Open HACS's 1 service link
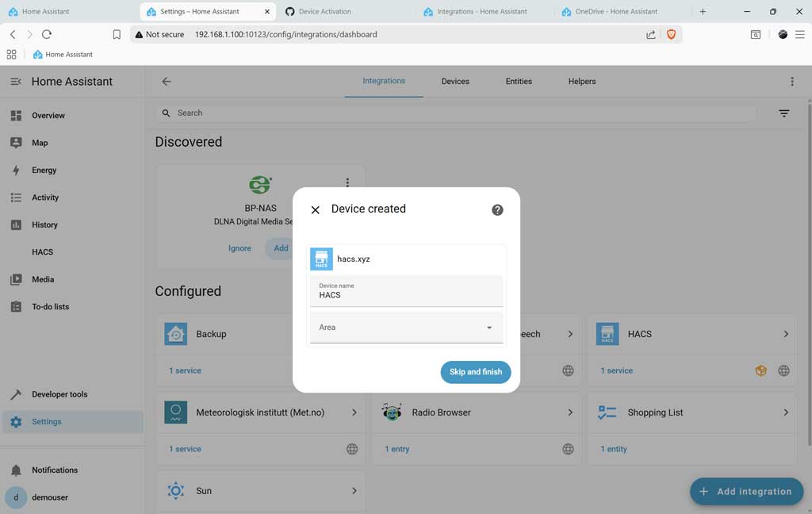The height and width of the screenshot is (514, 812). point(616,370)
